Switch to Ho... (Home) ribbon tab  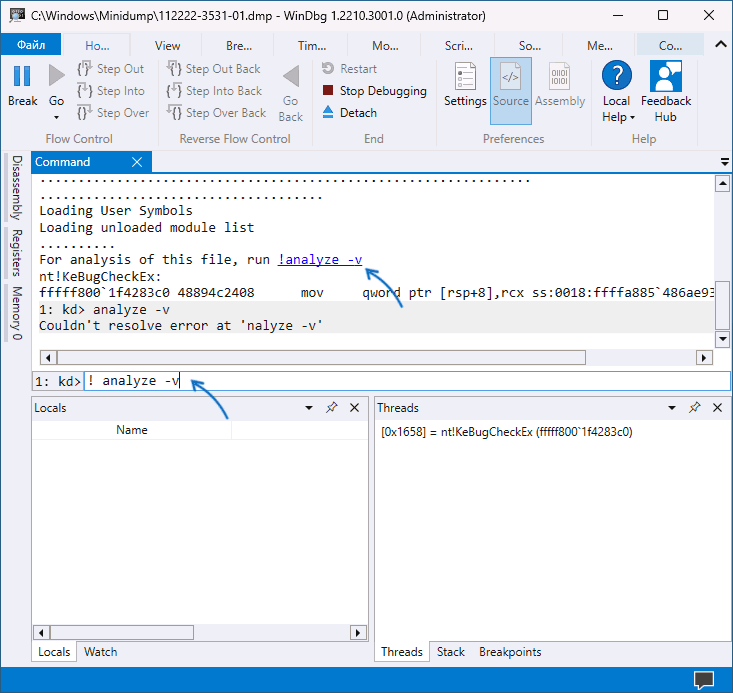pyautogui.click(x=97, y=46)
